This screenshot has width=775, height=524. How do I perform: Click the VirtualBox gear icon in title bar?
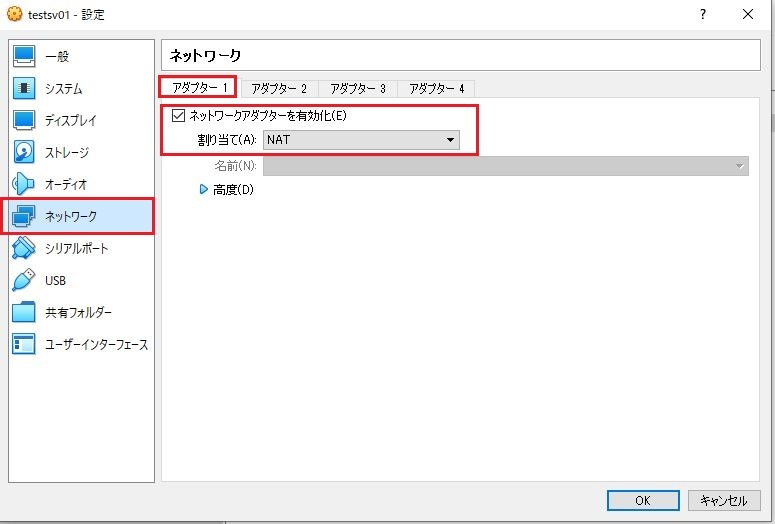click(14, 14)
